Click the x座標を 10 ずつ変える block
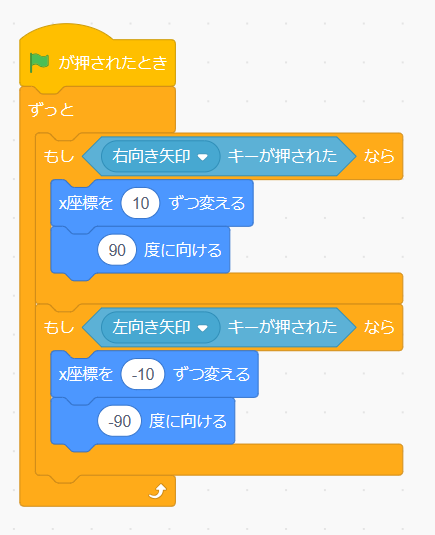435x535 pixels. [152, 203]
